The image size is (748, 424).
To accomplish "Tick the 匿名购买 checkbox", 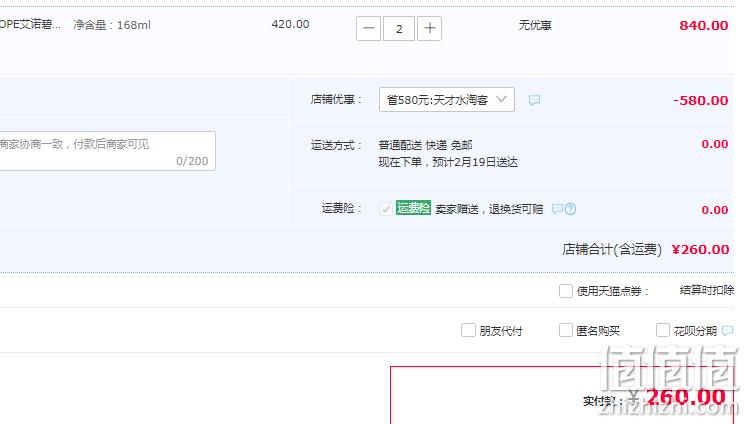I will (566, 330).
